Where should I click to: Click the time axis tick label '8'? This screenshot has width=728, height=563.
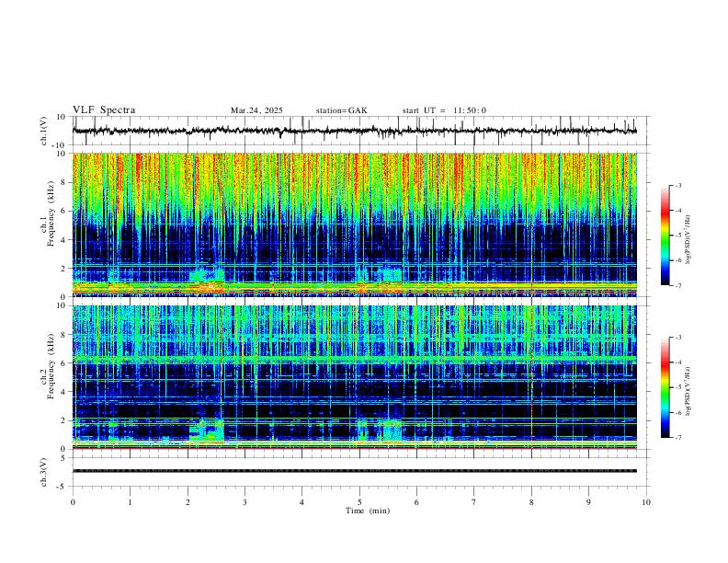click(531, 502)
